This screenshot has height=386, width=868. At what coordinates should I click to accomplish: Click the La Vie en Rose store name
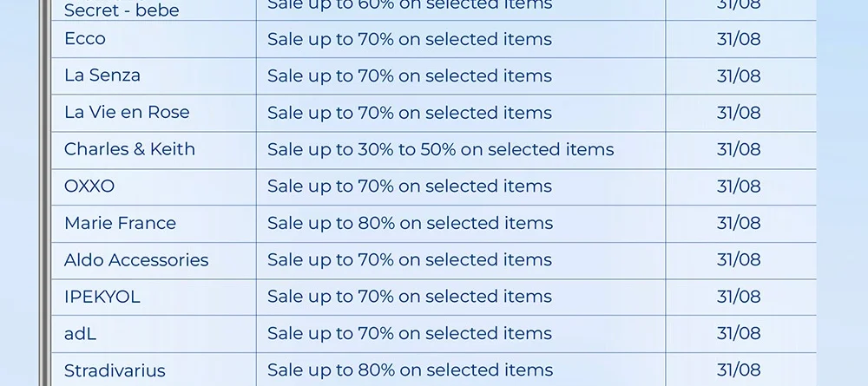[127, 113]
